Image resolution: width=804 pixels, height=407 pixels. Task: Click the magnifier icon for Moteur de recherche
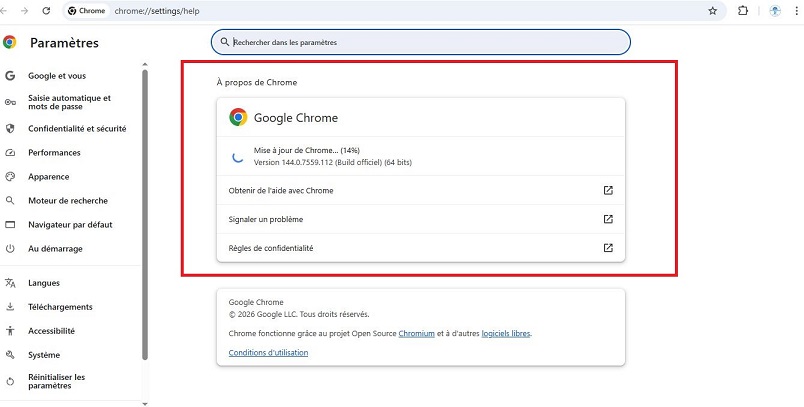(x=10, y=200)
